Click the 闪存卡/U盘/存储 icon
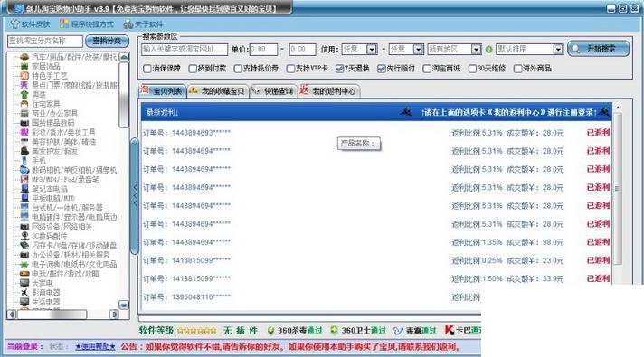This screenshot has height=357, width=644. [24, 246]
